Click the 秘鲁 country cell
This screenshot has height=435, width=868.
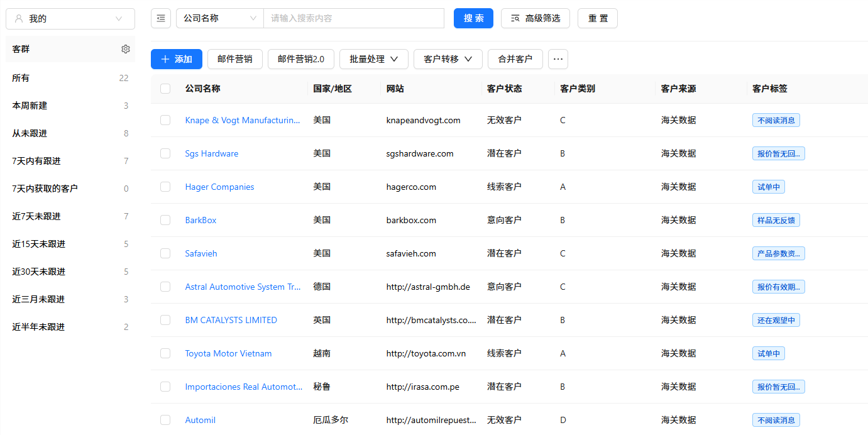pyautogui.click(x=322, y=387)
